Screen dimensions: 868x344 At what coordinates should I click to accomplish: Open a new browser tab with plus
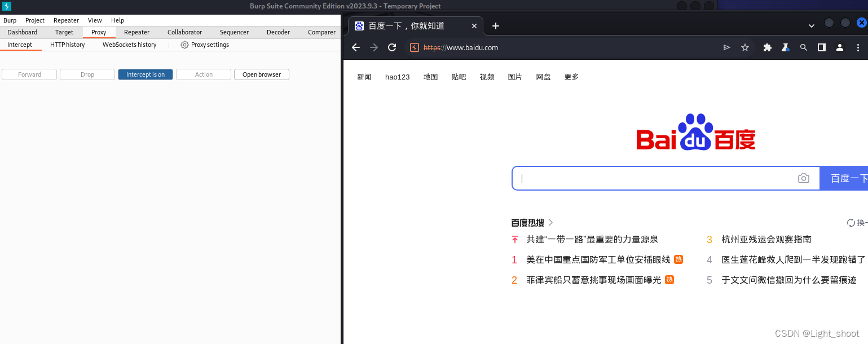(496, 25)
